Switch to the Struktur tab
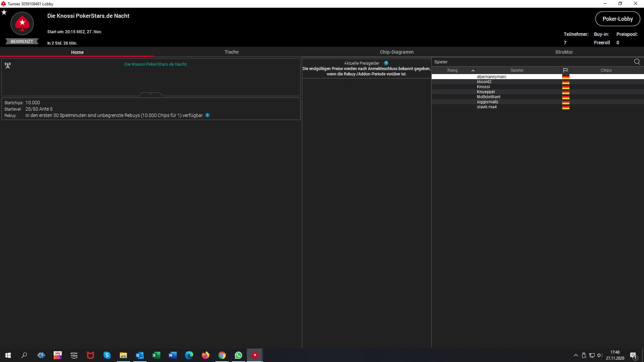 point(564,52)
